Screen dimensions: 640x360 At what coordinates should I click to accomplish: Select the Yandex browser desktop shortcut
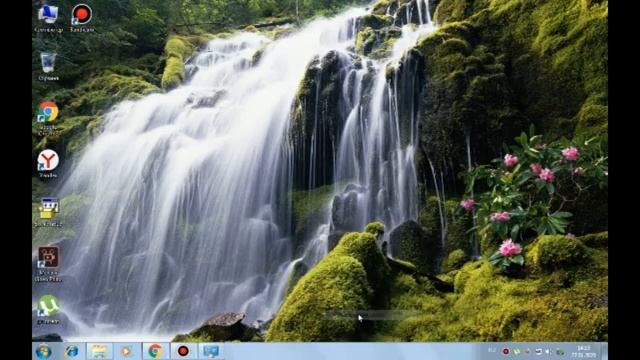(48, 163)
